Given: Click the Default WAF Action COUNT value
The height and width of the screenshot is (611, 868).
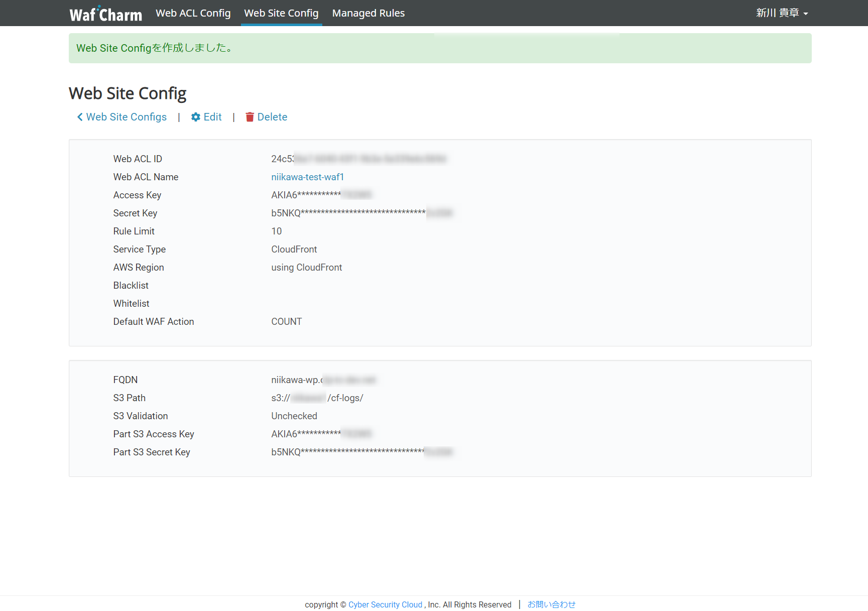Looking at the screenshot, I should [286, 321].
